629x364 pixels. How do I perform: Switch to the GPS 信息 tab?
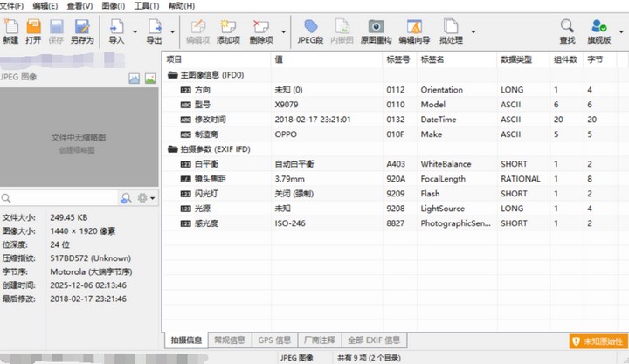coord(275,340)
